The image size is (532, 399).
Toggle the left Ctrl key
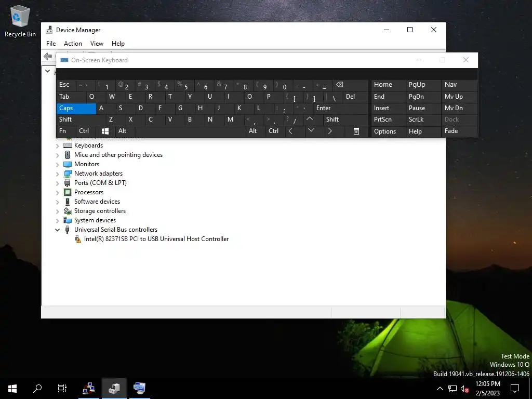tap(86, 131)
